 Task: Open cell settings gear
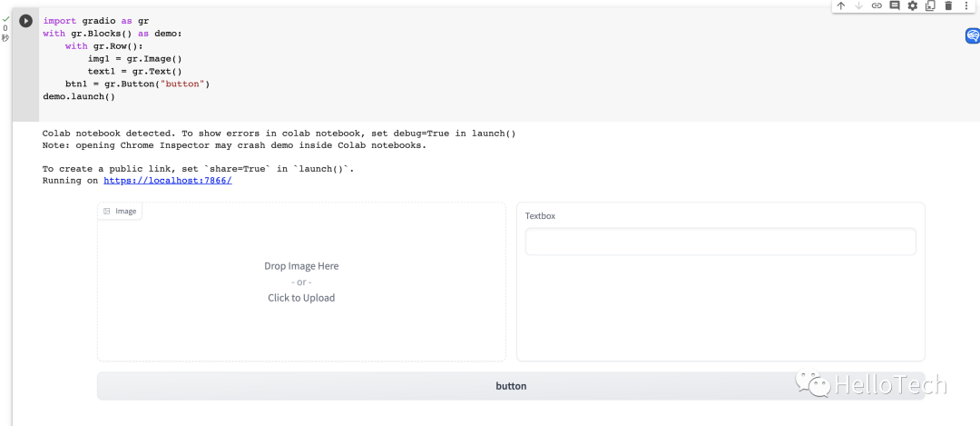tap(913, 5)
